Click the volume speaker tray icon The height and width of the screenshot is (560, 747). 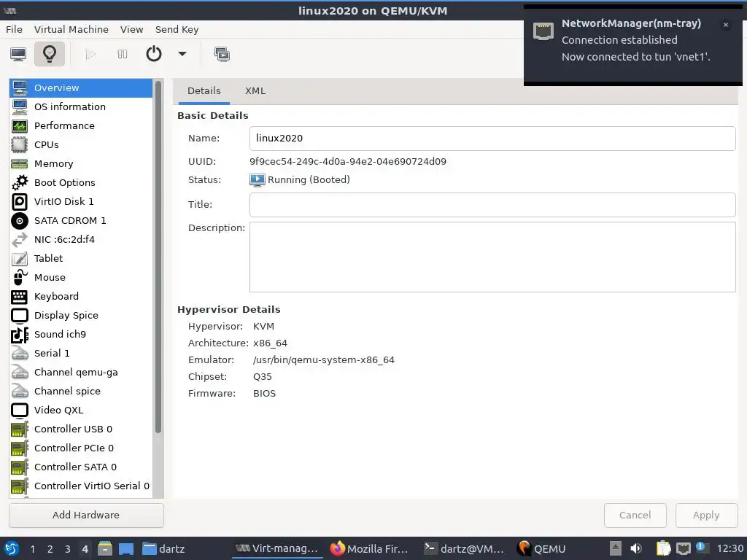(636, 548)
